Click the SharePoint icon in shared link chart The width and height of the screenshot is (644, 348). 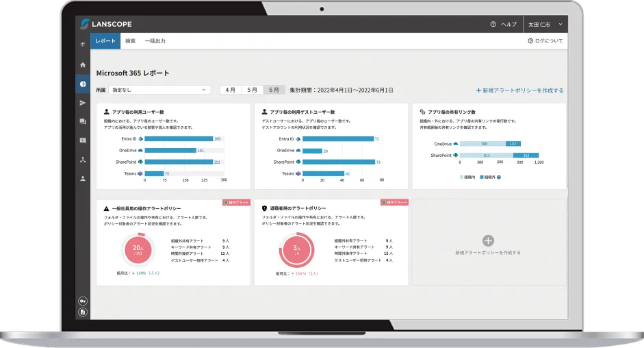coord(456,155)
